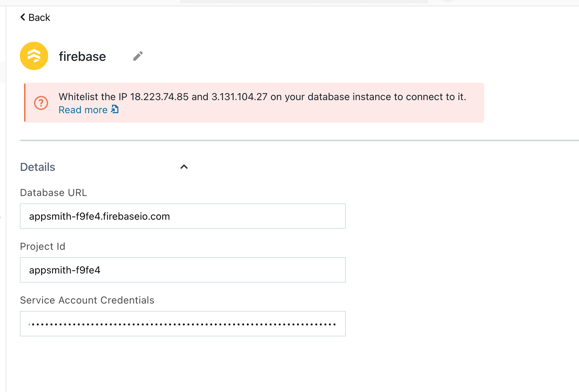This screenshot has width=579, height=392.
Task: Focus the masked Service Account Credentials field
Action: [183, 324]
